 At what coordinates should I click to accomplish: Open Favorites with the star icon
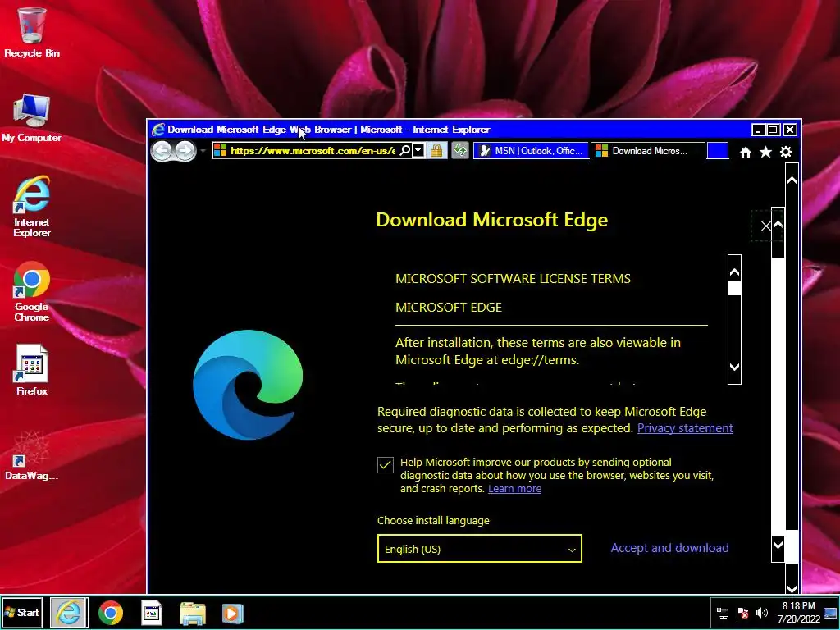click(x=765, y=152)
